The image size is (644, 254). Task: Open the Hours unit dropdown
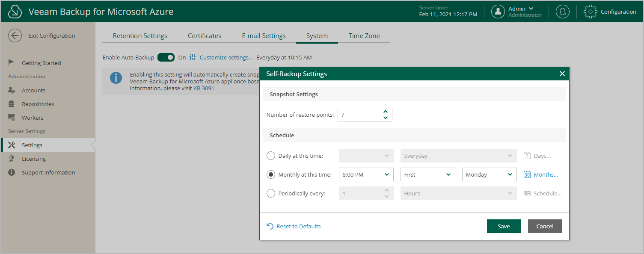459,193
